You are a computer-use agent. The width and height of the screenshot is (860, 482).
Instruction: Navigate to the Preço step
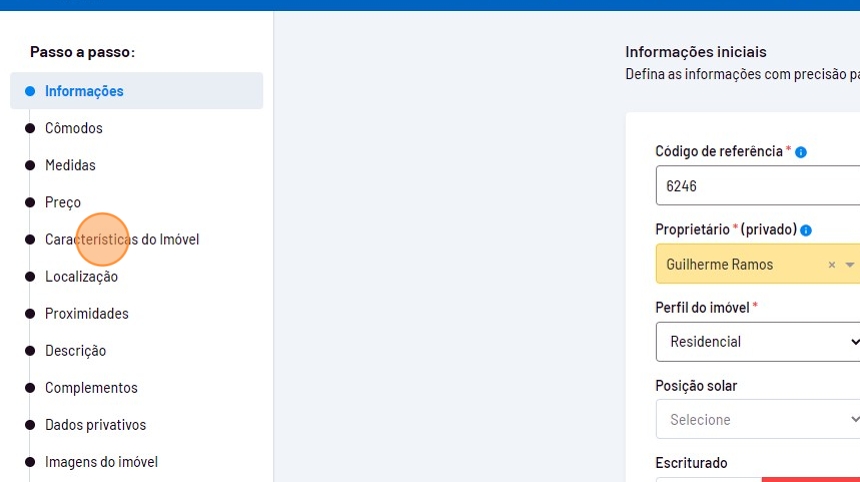[63, 202]
